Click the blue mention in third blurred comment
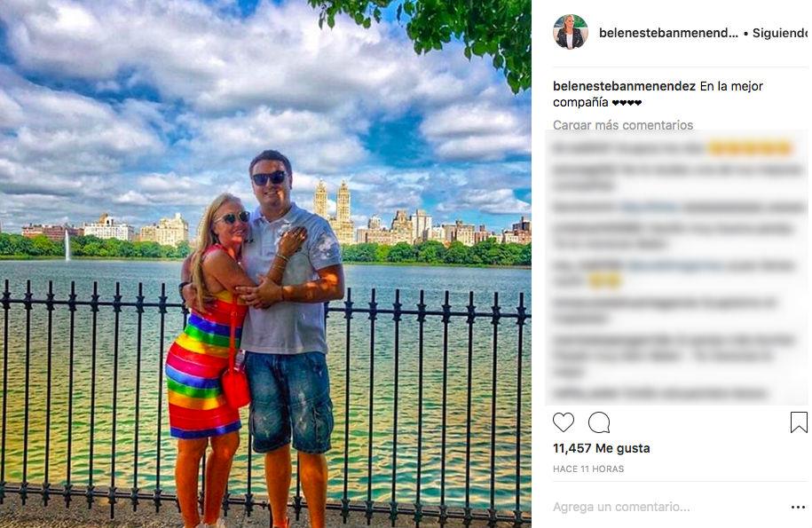The height and width of the screenshot is (528, 812). coord(650,208)
